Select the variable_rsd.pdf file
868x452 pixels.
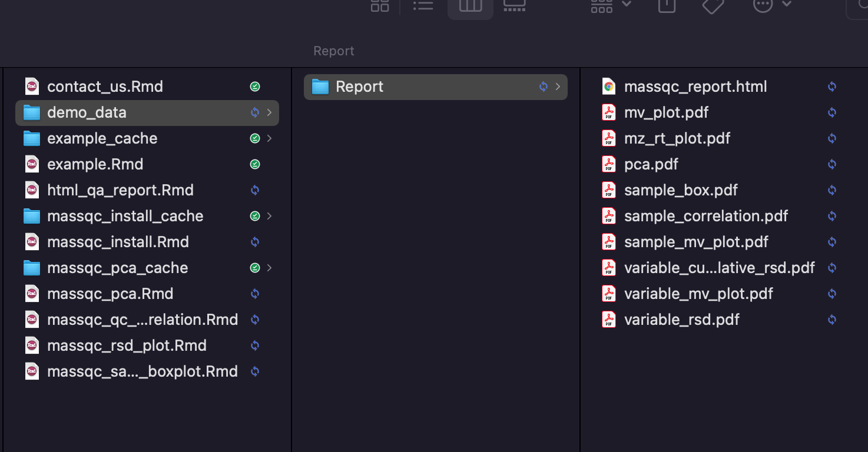(x=723, y=320)
